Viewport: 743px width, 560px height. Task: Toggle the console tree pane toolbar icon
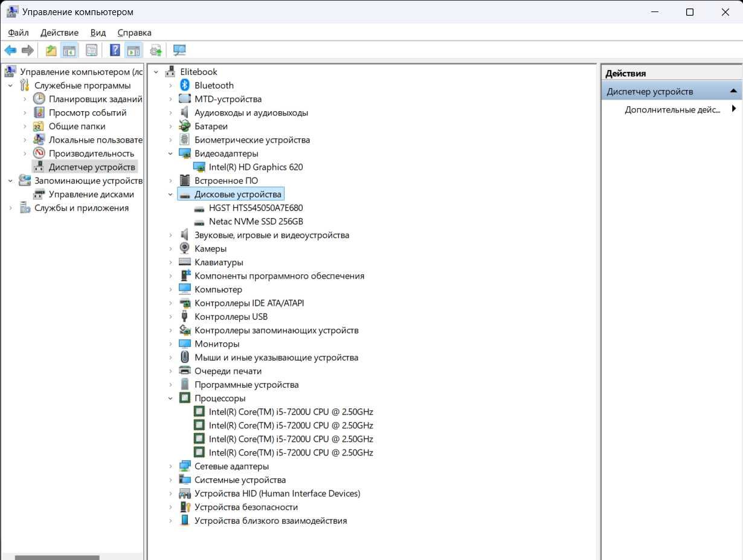69,51
